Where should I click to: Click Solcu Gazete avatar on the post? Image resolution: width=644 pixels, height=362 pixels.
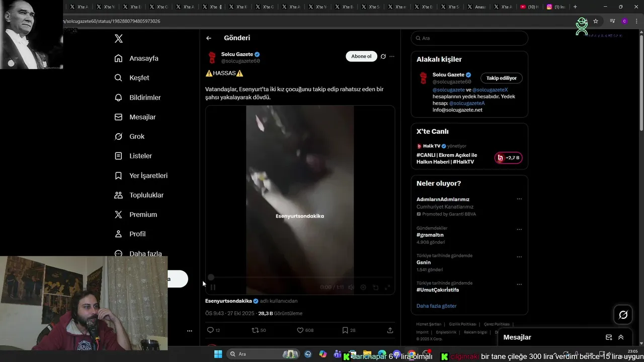(x=212, y=57)
